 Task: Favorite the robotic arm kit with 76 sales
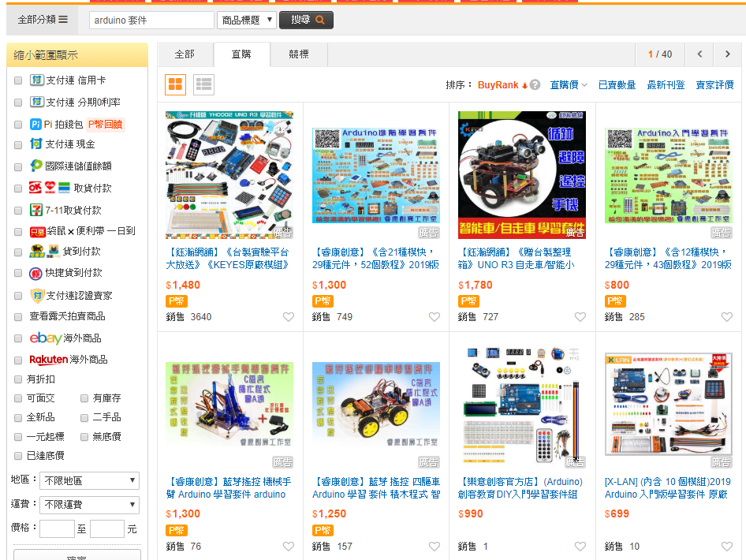coord(289,547)
